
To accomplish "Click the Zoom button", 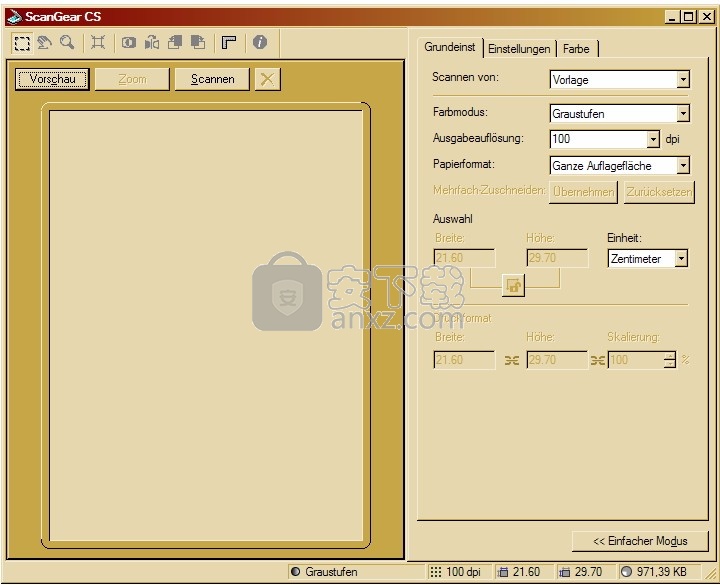I will click(132, 79).
